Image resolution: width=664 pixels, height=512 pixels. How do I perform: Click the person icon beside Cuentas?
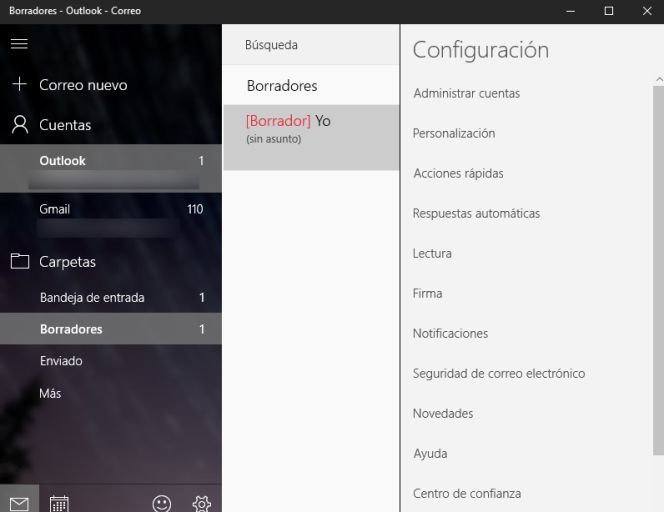click(x=19, y=125)
